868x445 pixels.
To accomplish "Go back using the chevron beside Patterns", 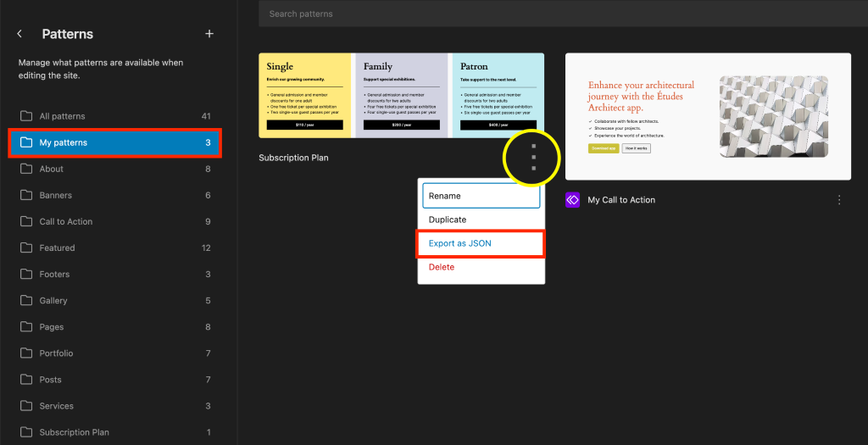I will pos(19,34).
